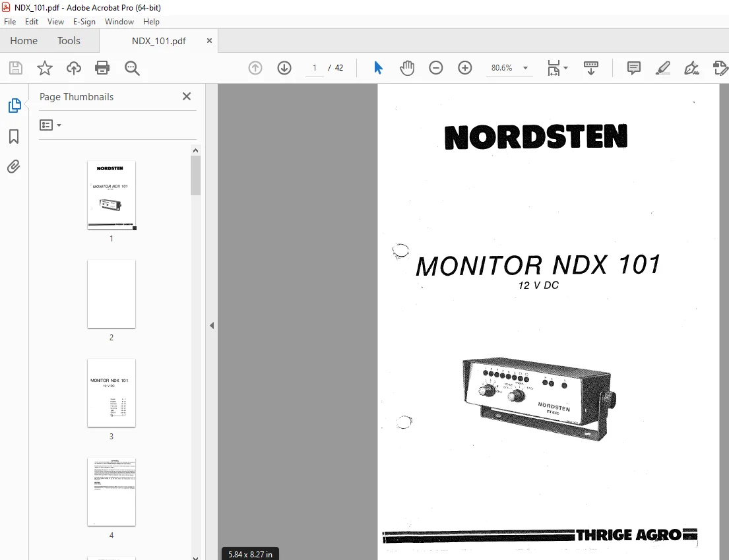
Task: Select blank page 2 thumbnail
Action: pyautogui.click(x=111, y=294)
